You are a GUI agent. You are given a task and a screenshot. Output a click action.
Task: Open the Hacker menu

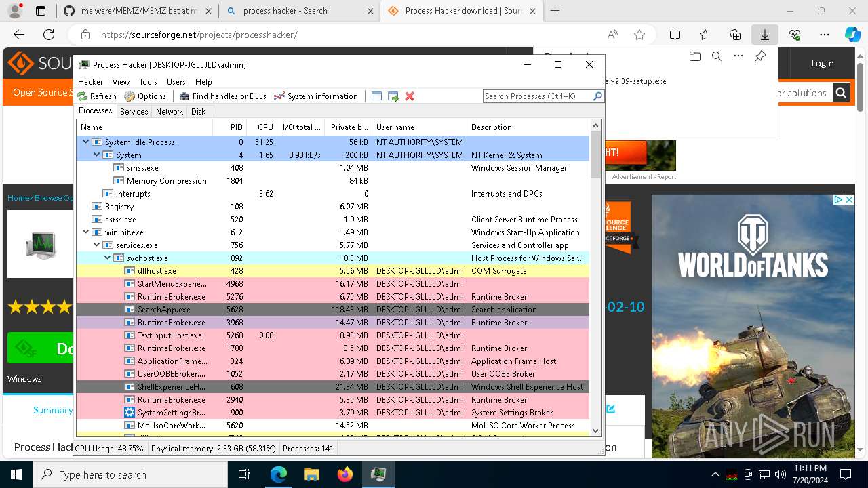click(91, 81)
